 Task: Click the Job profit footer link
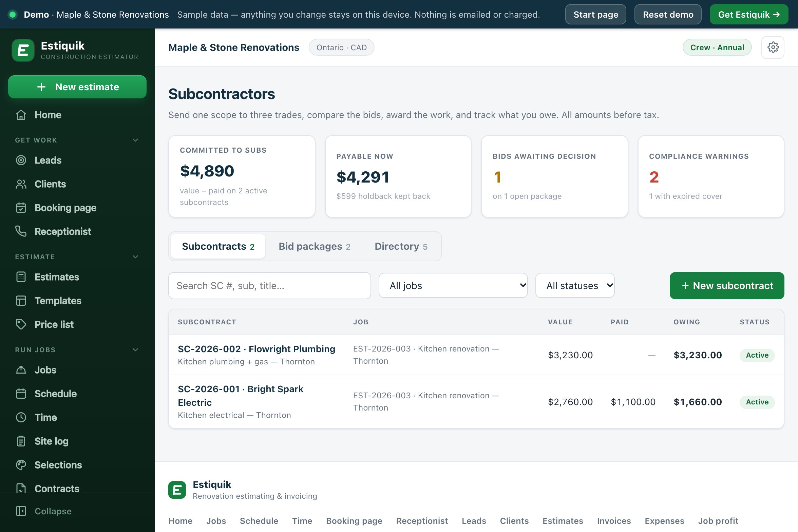click(718, 521)
